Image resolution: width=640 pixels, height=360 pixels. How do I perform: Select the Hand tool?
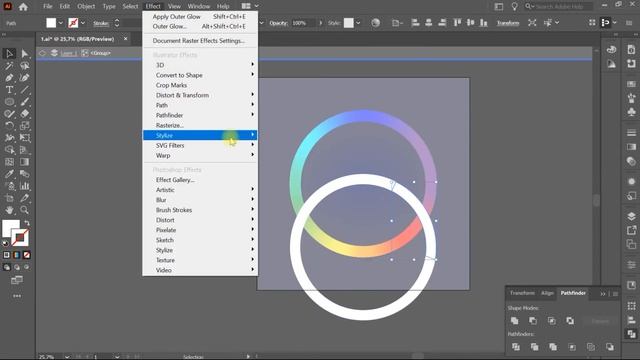click(x=9, y=210)
